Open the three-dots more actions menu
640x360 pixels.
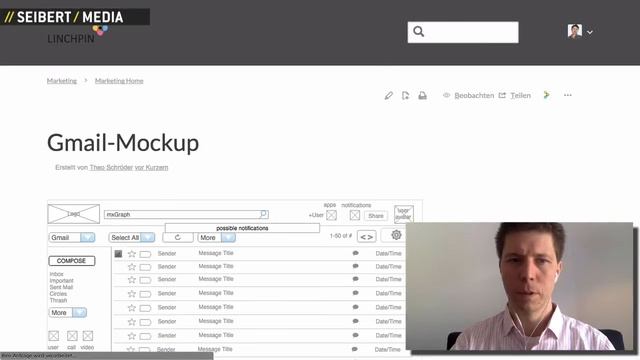coord(568,95)
